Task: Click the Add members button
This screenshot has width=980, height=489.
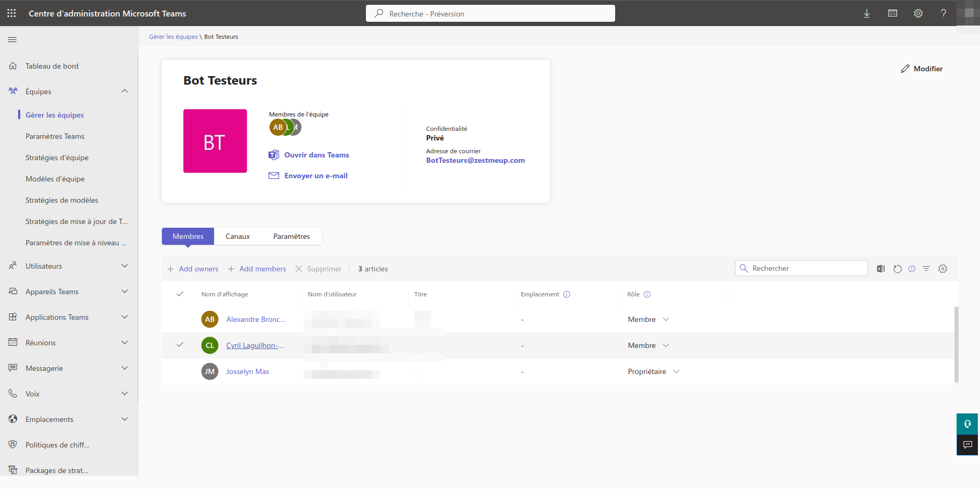Action: coord(257,269)
